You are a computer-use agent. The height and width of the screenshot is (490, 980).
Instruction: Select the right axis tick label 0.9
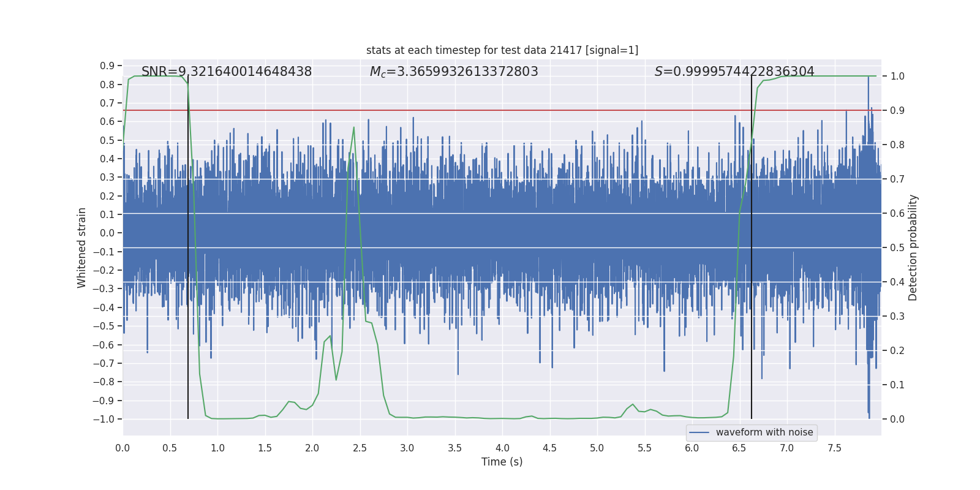897,111
